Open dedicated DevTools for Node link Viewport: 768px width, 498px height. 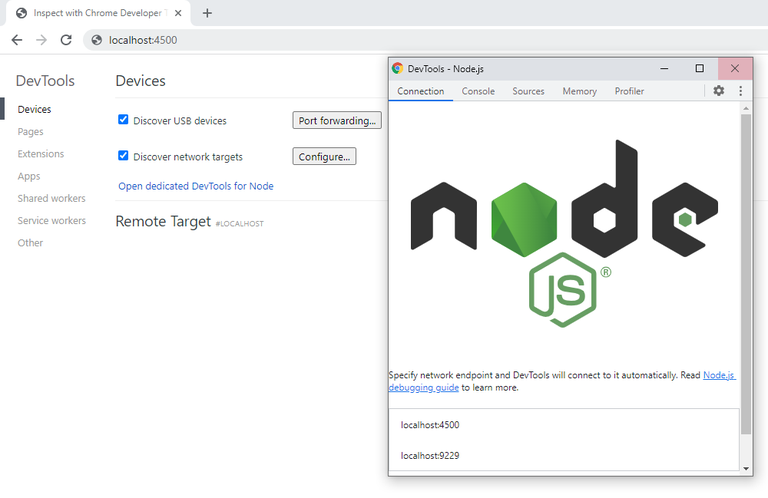(x=196, y=186)
